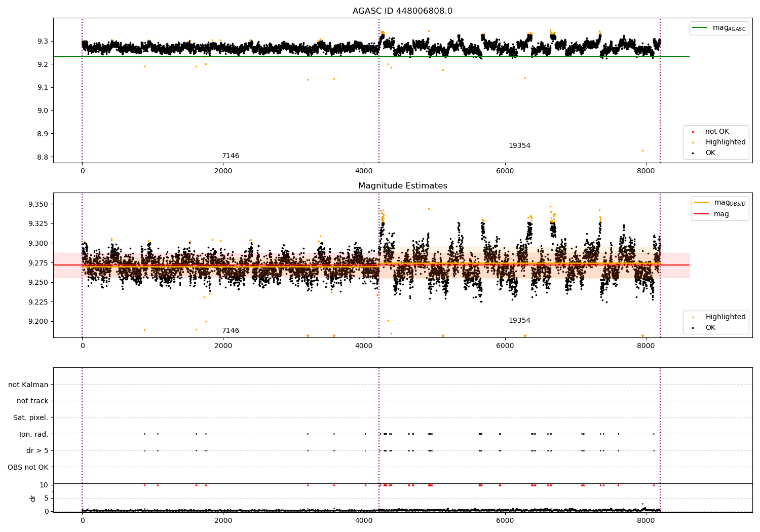Click the 2000 x-tick under the bottom plot

(223, 521)
